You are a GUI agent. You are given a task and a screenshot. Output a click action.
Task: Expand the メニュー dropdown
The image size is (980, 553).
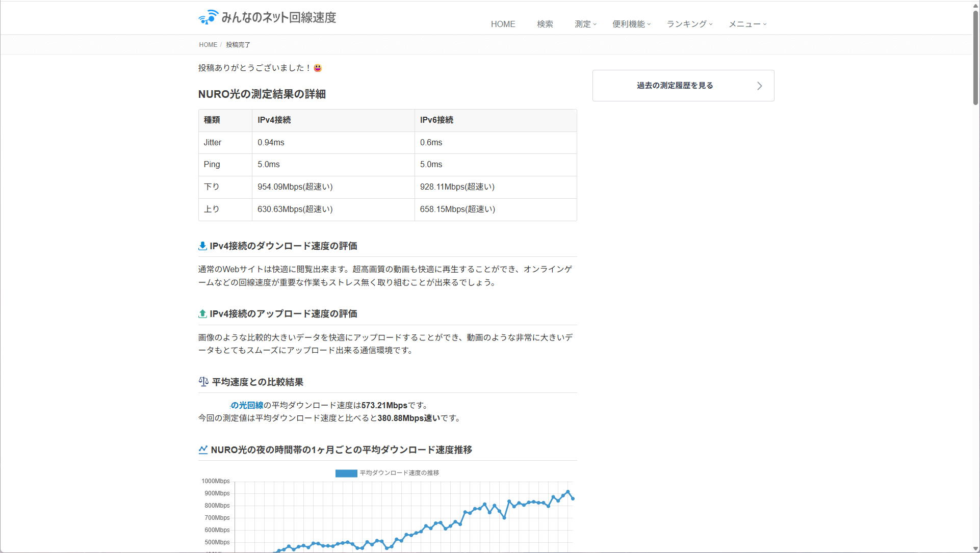(747, 24)
